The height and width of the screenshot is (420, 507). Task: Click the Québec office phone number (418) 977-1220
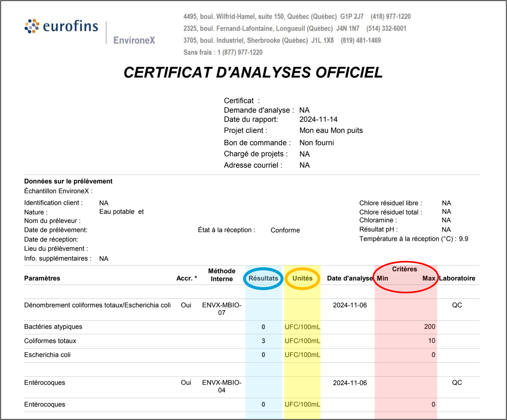tap(390, 17)
